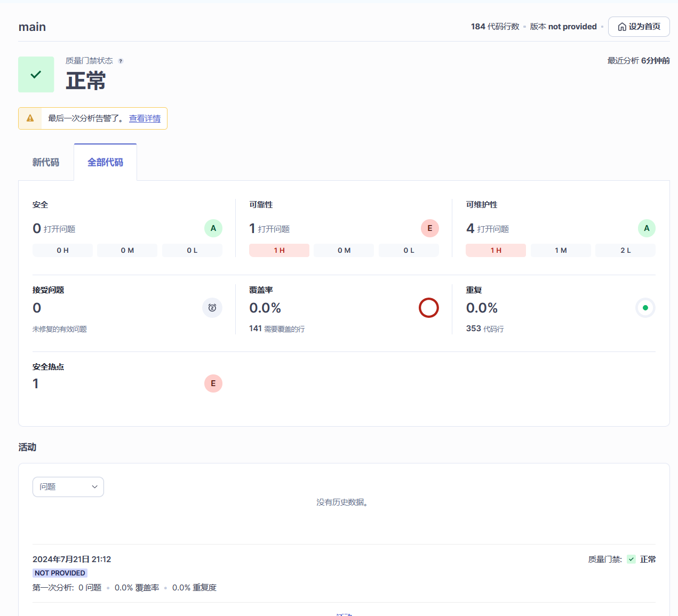Open the 查看详情 warning link

pyautogui.click(x=145, y=118)
